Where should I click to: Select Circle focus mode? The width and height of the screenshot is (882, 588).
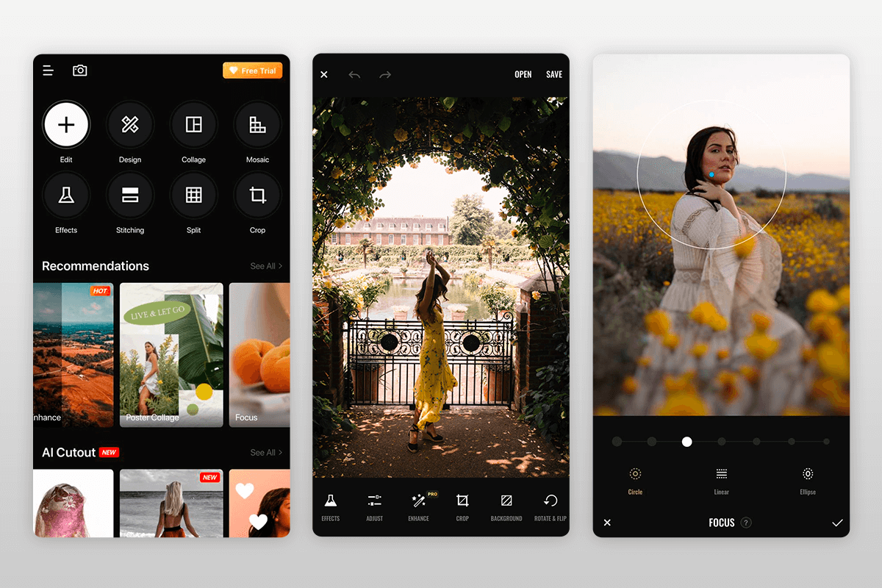(635, 474)
